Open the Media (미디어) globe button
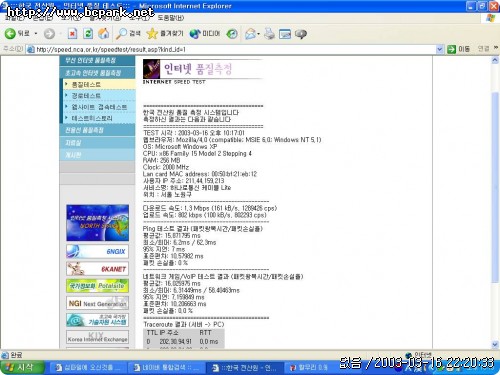Screen dimensions: 500x375 (205, 34)
